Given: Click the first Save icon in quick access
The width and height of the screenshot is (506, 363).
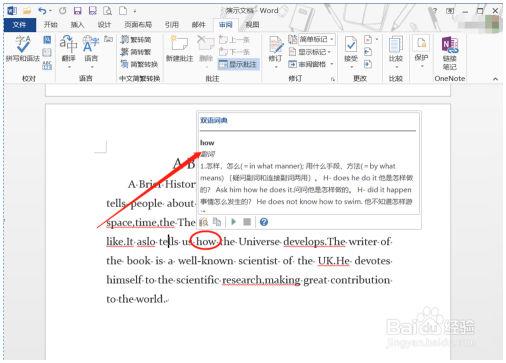Looking at the screenshot, I should click(78, 11).
